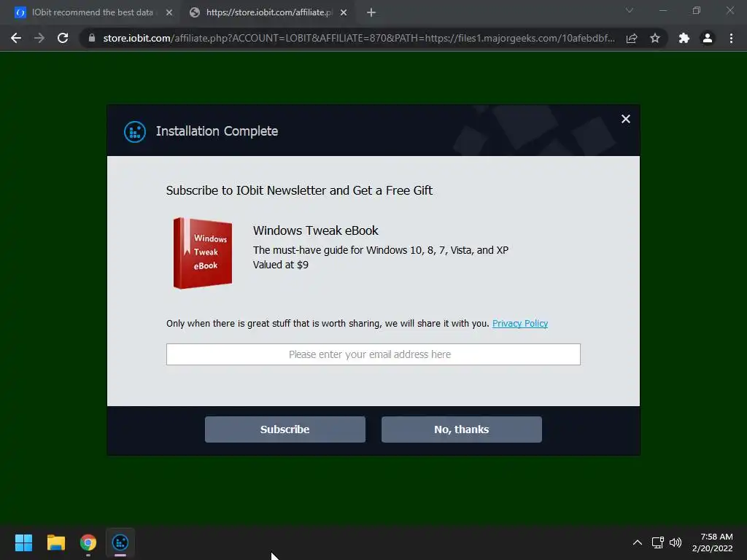Open the network status tray icon
This screenshot has height=560, width=747.
[x=657, y=542]
